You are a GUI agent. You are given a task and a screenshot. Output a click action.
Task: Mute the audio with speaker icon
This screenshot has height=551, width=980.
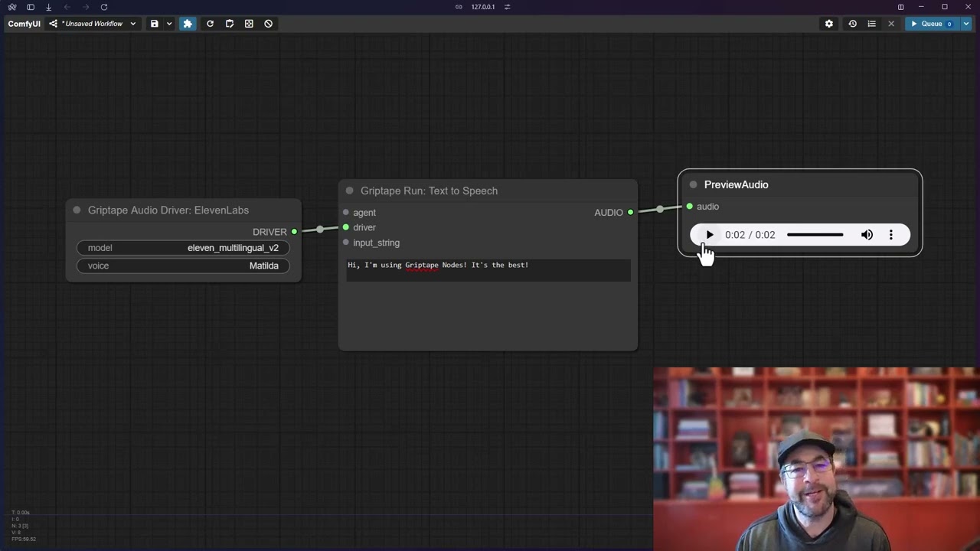(x=867, y=235)
